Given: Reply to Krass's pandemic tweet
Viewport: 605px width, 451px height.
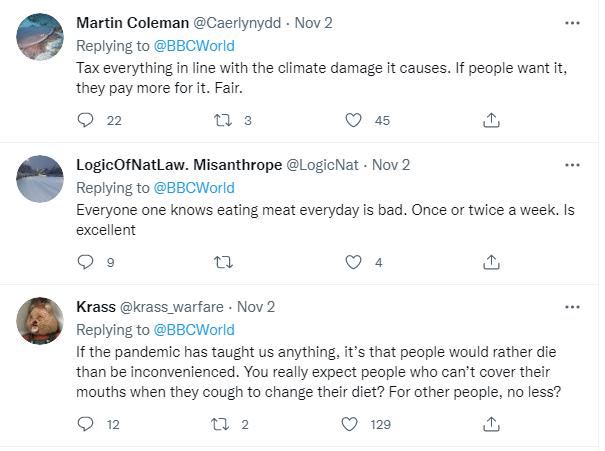Looking at the screenshot, I should (86, 424).
